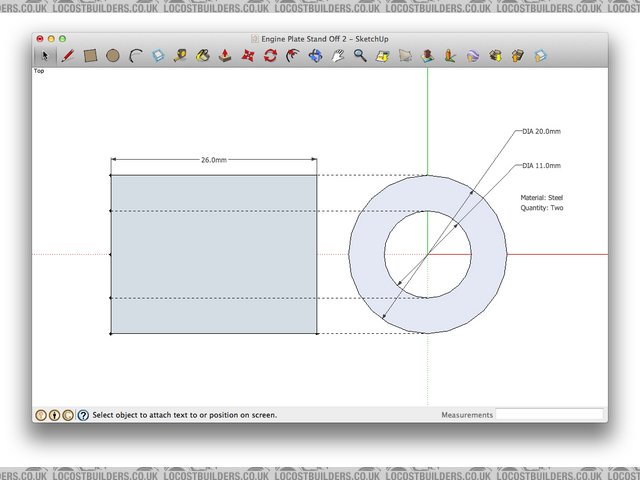This screenshot has height=480, width=640.
Task: Select the Arc tool
Action: pyautogui.click(x=136, y=56)
